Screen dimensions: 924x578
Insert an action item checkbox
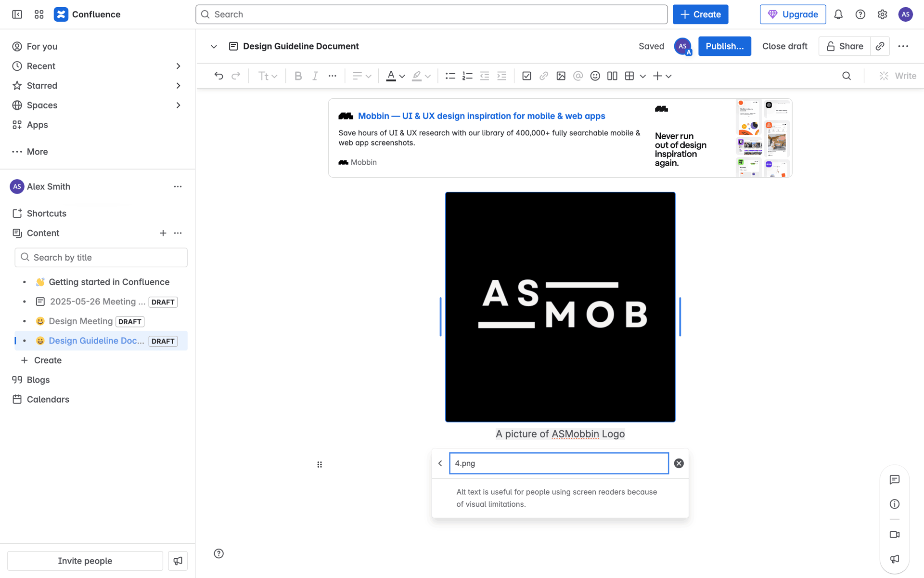pyautogui.click(x=526, y=76)
